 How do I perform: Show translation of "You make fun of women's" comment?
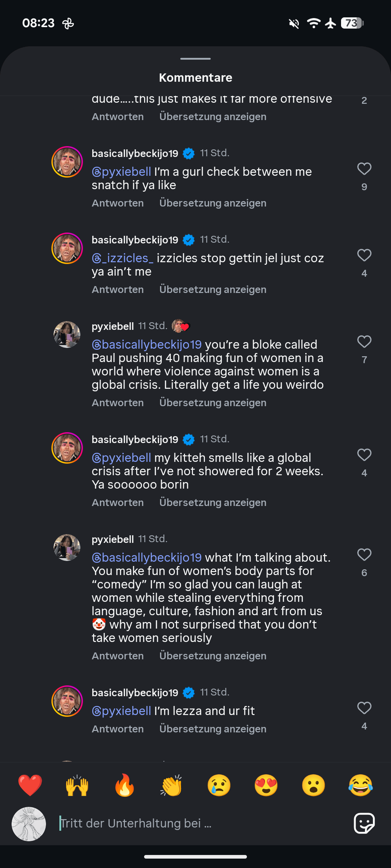[x=213, y=656]
